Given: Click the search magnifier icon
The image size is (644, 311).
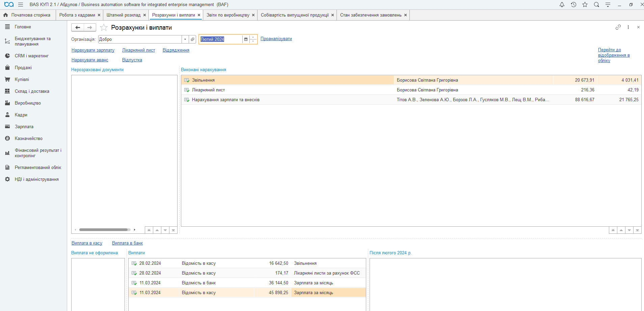Looking at the screenshot, I should [x=596, y=5].
